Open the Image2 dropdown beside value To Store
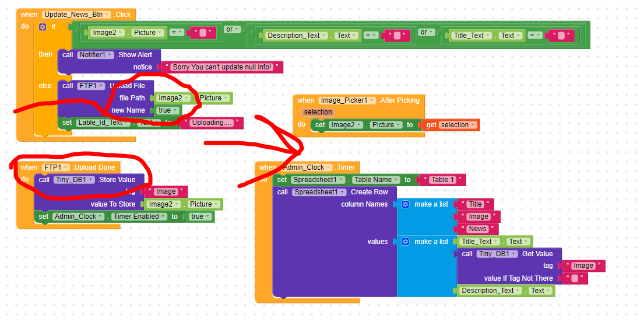The width and height of the screenshot is (644, 321). (x=164, y=204)
